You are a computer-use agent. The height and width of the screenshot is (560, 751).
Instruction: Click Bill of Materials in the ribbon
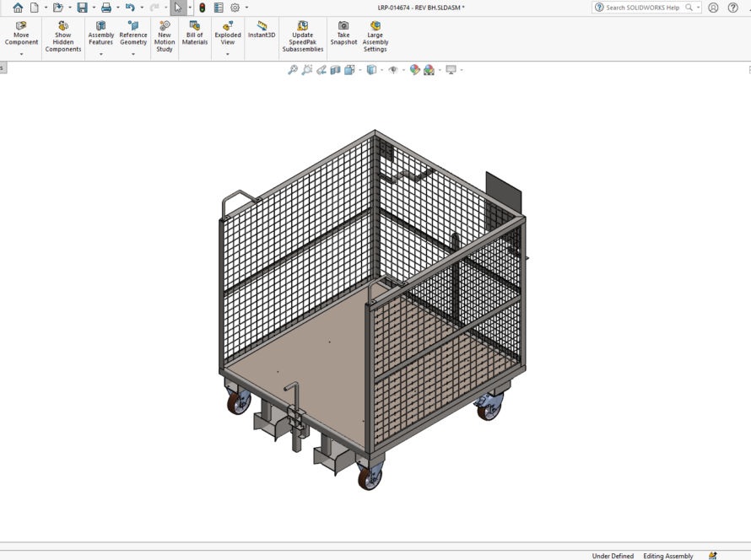195,34
